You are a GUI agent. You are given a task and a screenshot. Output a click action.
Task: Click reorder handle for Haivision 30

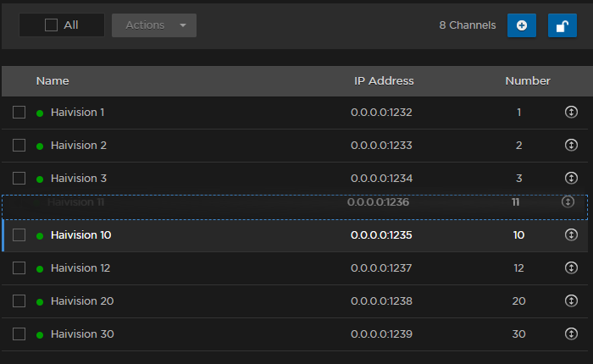[x=571, y=334]
